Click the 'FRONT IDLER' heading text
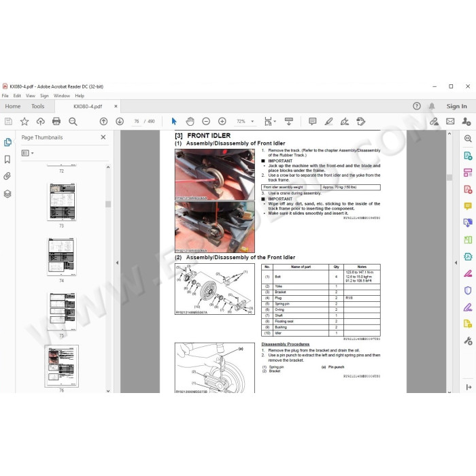The image size is (476, 476). point(209,136)
